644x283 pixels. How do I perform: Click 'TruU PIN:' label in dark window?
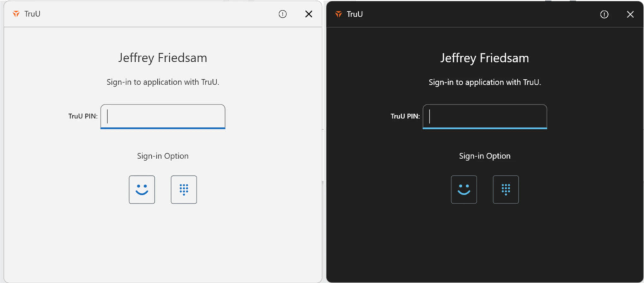click(405, 116)
